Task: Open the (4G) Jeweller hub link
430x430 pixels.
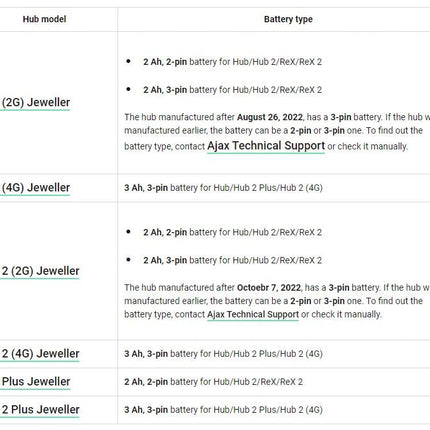Action: 36,188
